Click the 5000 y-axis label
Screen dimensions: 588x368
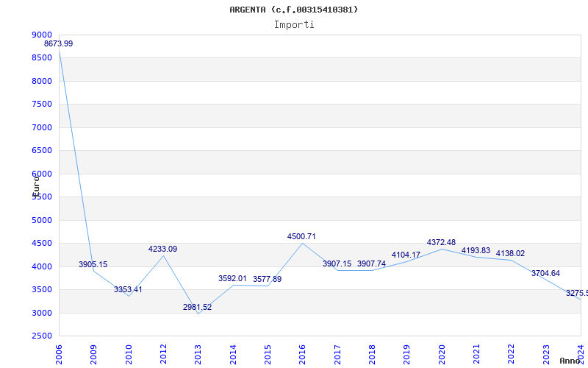point(42,220)
